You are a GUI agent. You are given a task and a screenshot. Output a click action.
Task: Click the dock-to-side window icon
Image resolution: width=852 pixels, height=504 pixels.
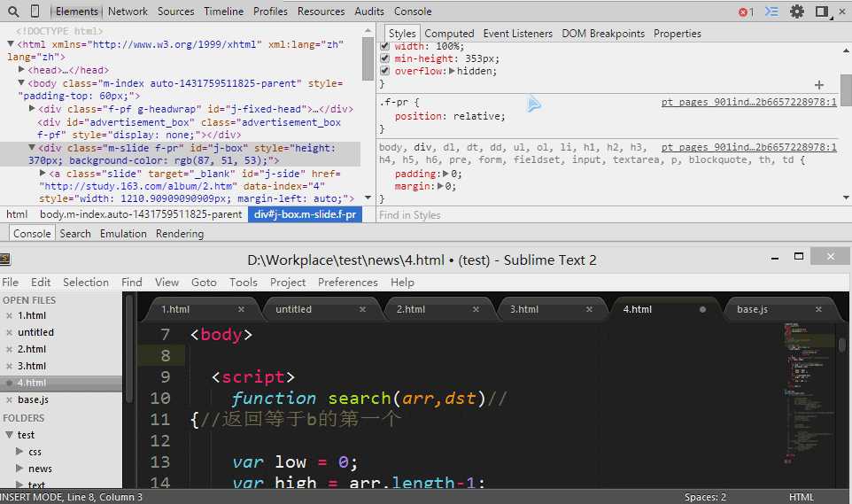pyautogui.click(x=822, y=12)
